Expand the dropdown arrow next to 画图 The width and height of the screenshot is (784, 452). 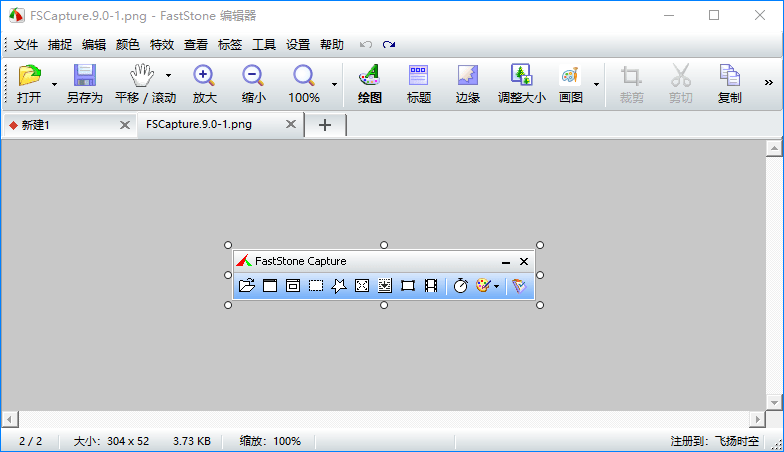coord(596,84)
